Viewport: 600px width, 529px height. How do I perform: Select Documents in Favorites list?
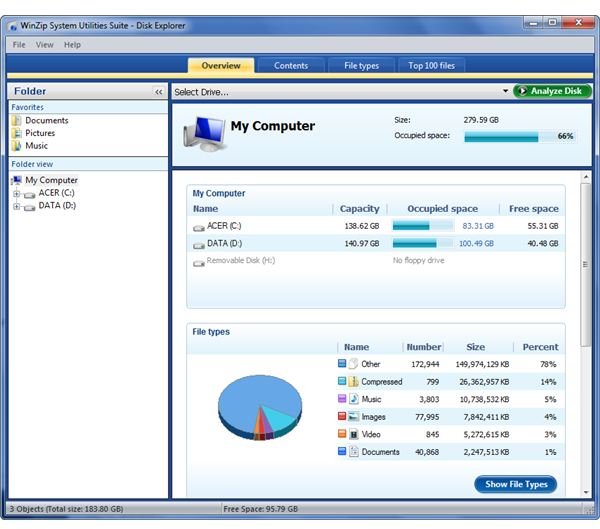(x=47, y=121)
